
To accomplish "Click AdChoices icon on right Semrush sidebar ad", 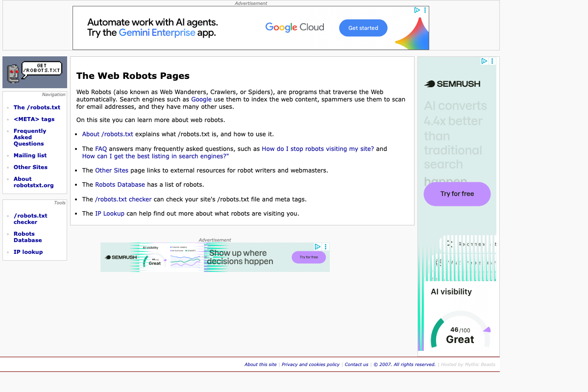I will click(484, 61).
